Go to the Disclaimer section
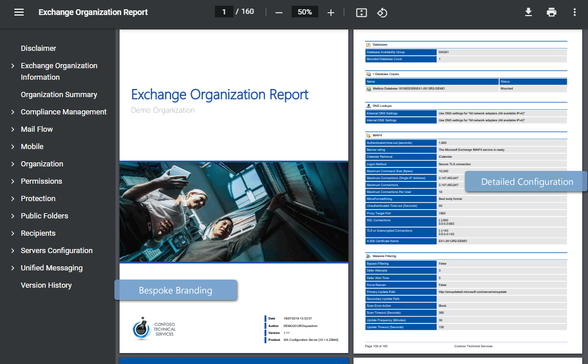 coord(38,48)
